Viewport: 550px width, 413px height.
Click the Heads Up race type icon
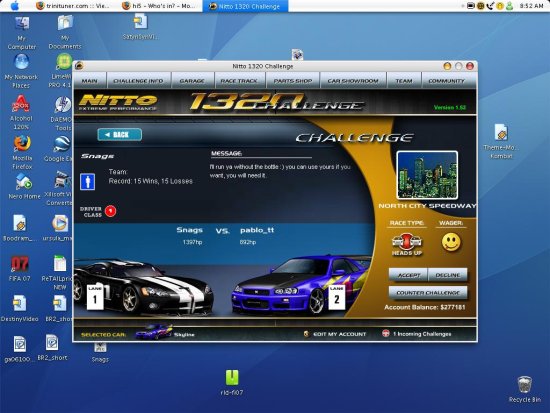click(406, 244)
